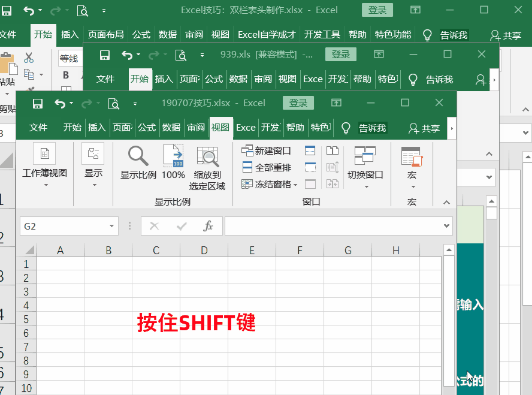Expand the Name Box dropdown arrow
The height and width of the screenshot is (395, 532).
tap(111, 226)
